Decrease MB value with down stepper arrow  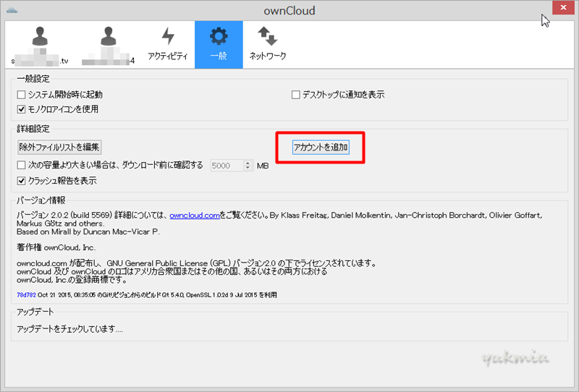click(x=248, y=169)
